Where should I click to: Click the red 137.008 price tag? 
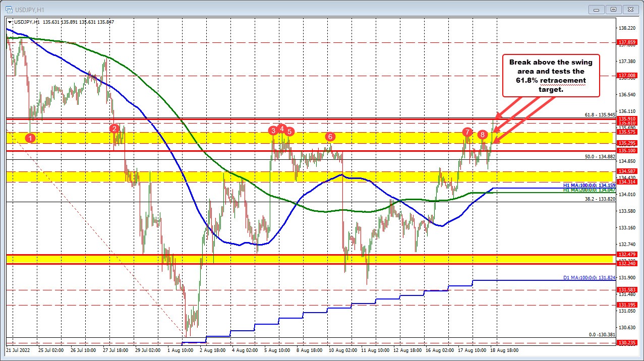pyautogui.click(x=627, y=76)
